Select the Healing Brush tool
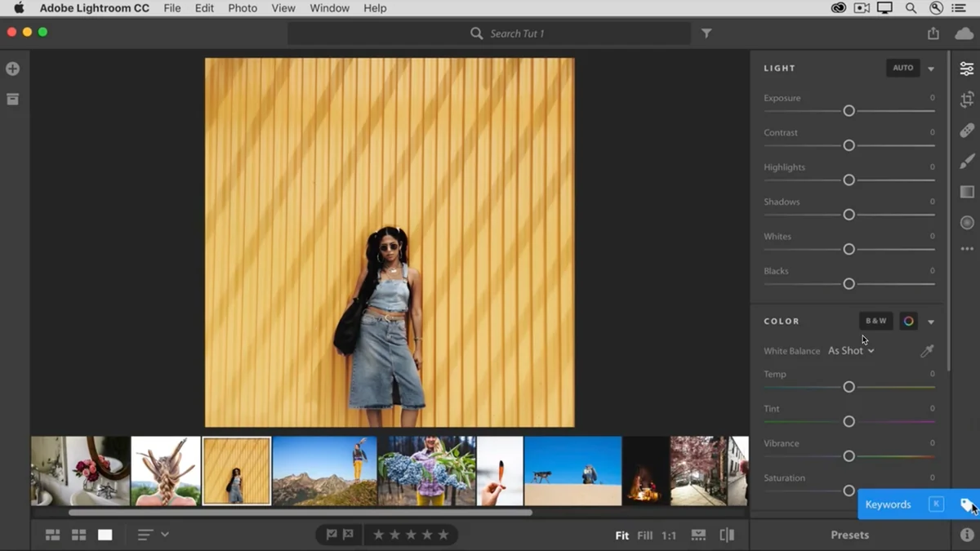Screen dimensions: 980x551 [x=967, y=130]
